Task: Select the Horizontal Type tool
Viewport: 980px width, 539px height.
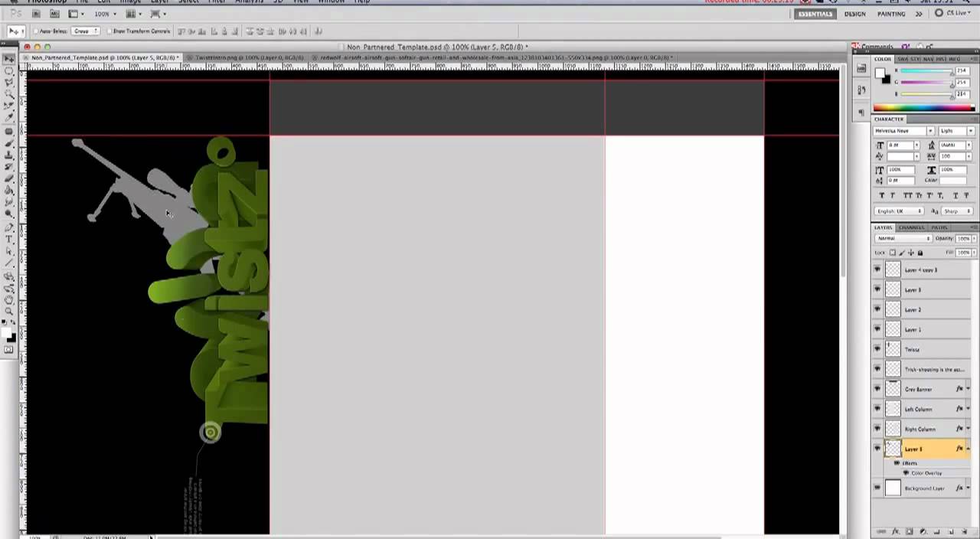Action: coord(10,239)
